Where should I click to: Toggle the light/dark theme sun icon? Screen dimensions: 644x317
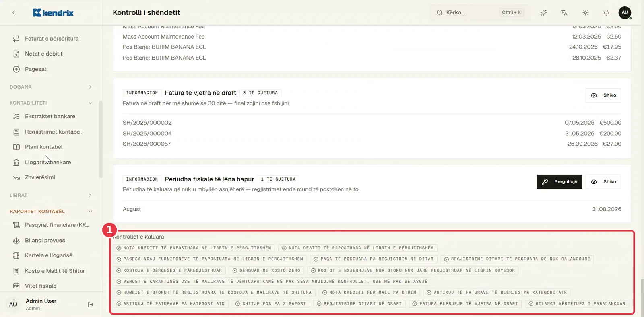[x=585, y=12]
